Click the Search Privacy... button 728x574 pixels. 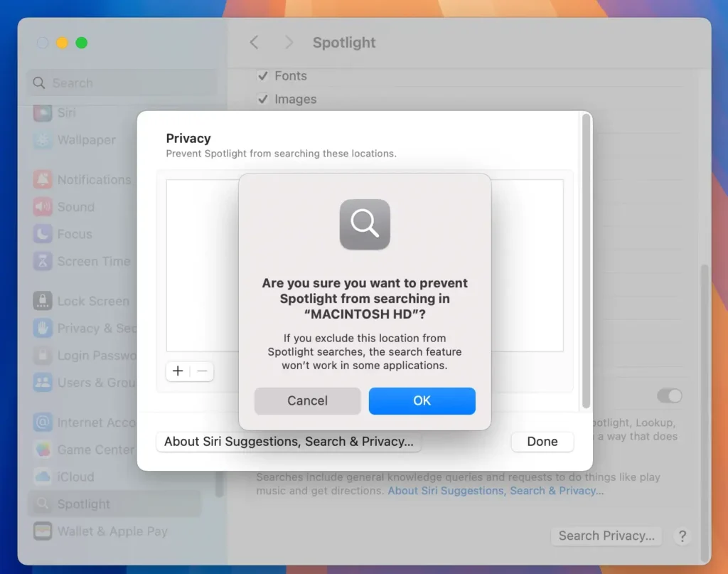tap(606, 536)
